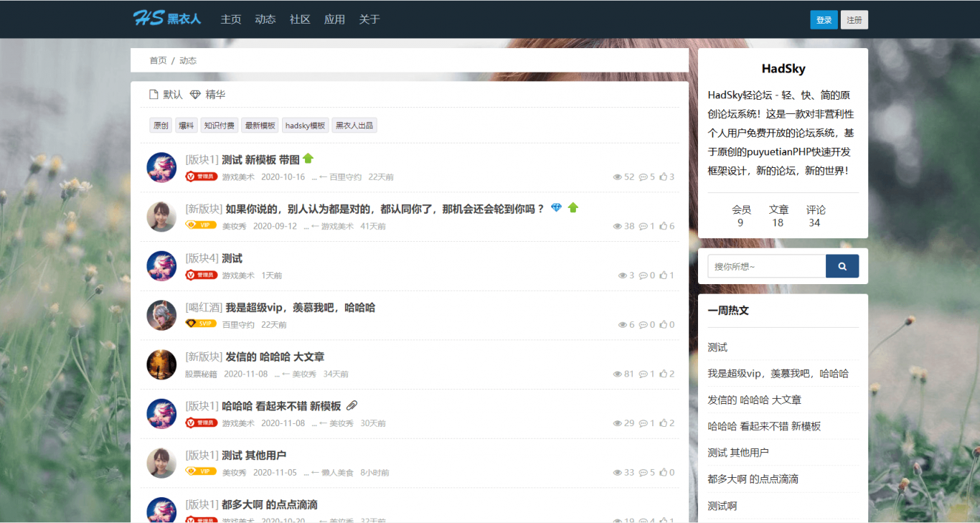Click avatar of 如果你说的 post author

pyautogui.click(x=161, y=217)
